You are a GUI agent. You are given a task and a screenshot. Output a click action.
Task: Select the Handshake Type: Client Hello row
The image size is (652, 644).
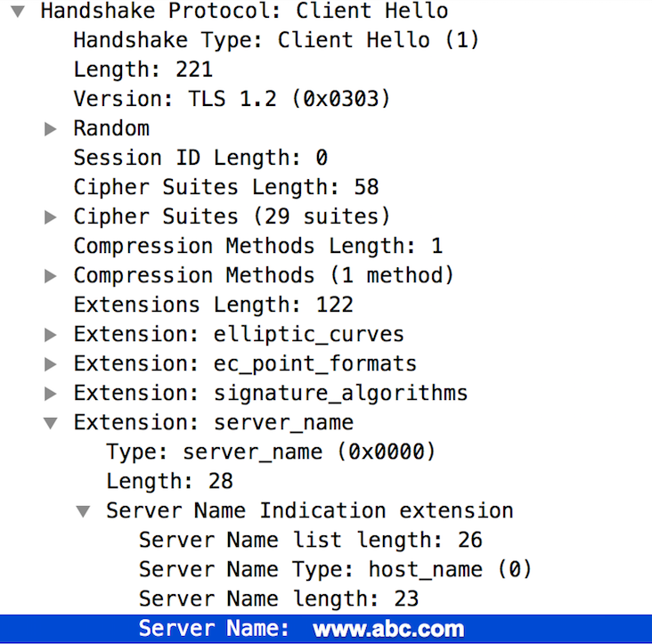click(x=275, y=40)
